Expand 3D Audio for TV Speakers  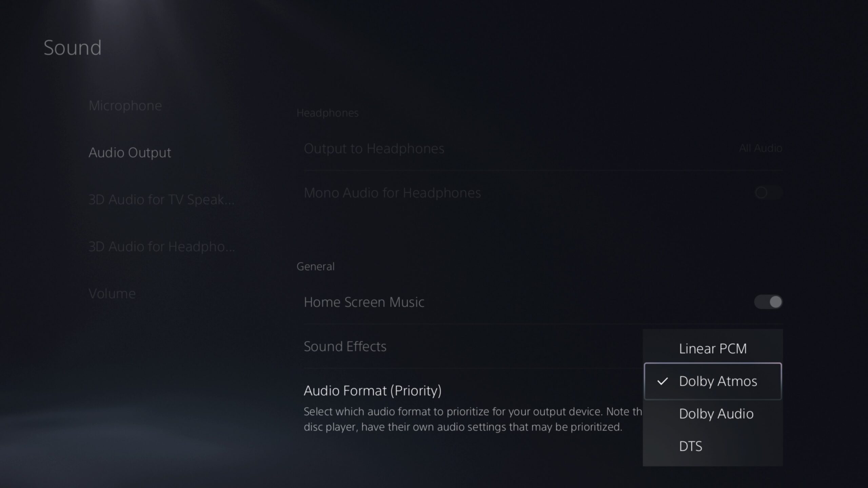click(x=161, y=199)
